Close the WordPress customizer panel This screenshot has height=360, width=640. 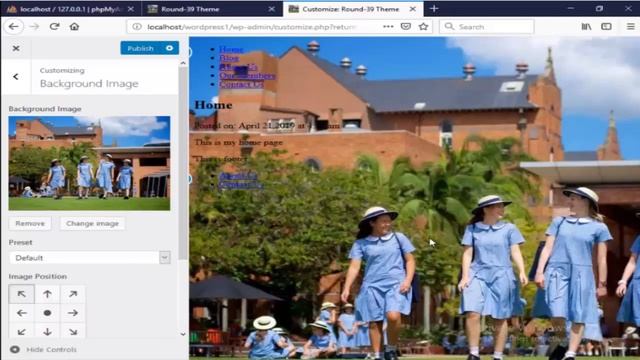[x=16, y=48]
